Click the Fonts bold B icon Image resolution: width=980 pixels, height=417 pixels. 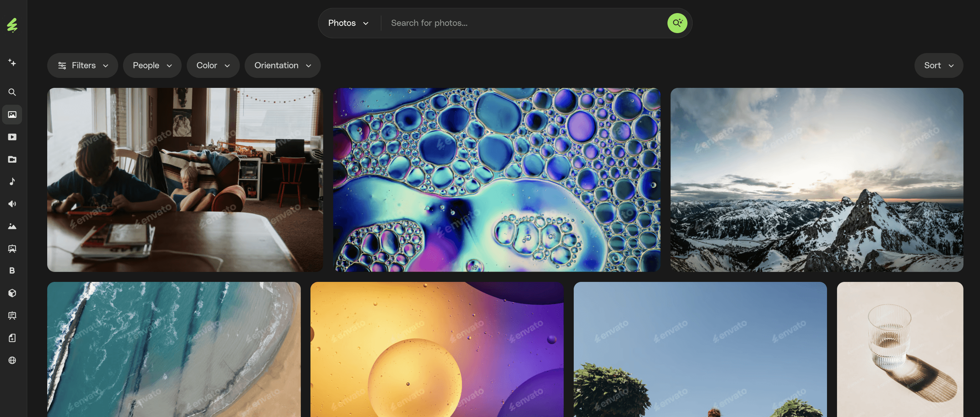point(12,271)
